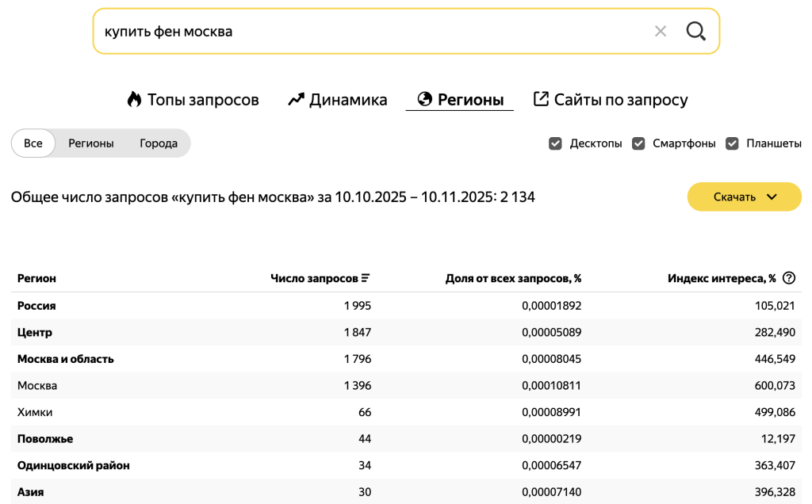Click the sort icon on Число запросов column
Screen dimensions: 812x504
click(x=364, y=277)
